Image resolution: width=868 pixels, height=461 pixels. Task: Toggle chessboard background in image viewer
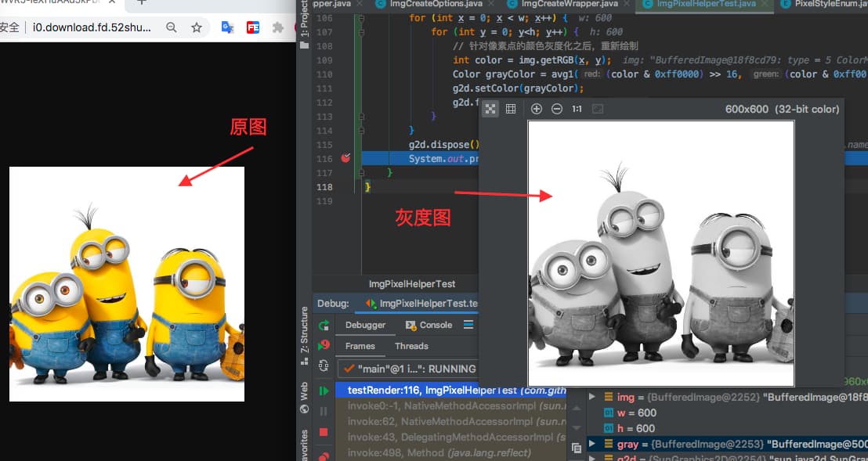click(490, 109)
